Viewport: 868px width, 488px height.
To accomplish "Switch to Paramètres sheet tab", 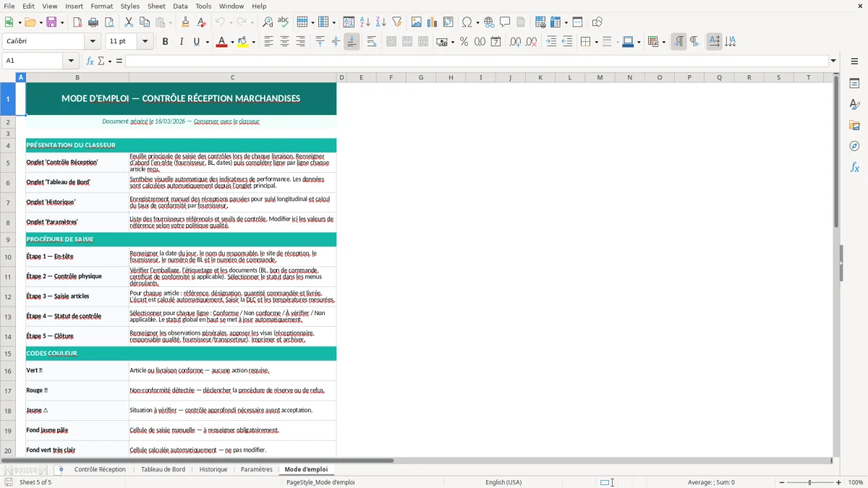I will [x=256, y=469].
